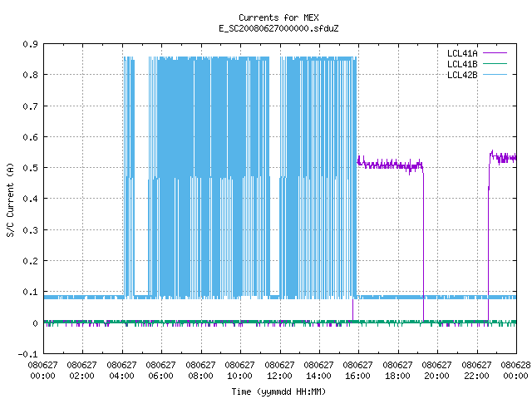Screen dimensions: 532x399
Task: Click the x-axis tick label 080627 06:00
Action: coord(160,370)
